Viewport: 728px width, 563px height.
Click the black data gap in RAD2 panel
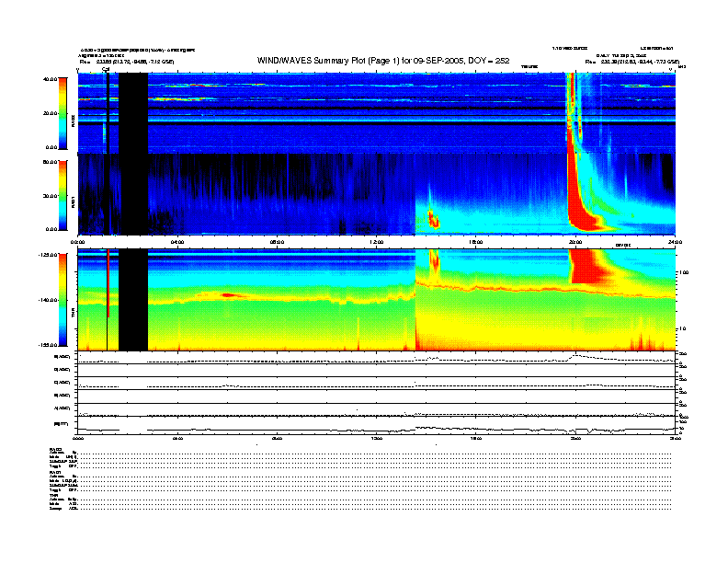pos(133,113)
